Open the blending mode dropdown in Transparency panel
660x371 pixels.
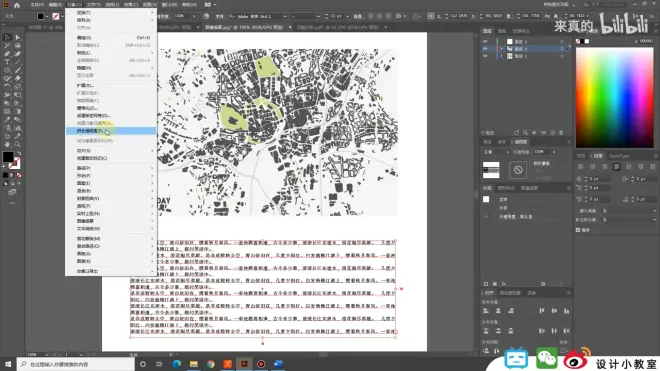point(496,152)
